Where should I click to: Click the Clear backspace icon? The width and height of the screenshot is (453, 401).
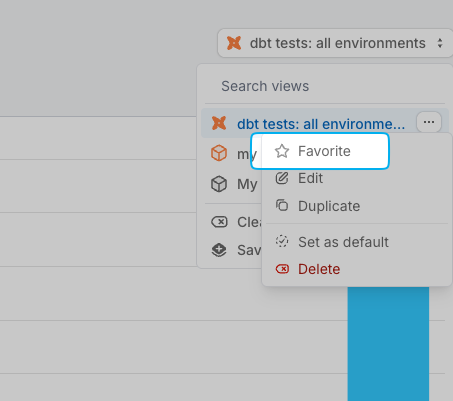point(219,222)
